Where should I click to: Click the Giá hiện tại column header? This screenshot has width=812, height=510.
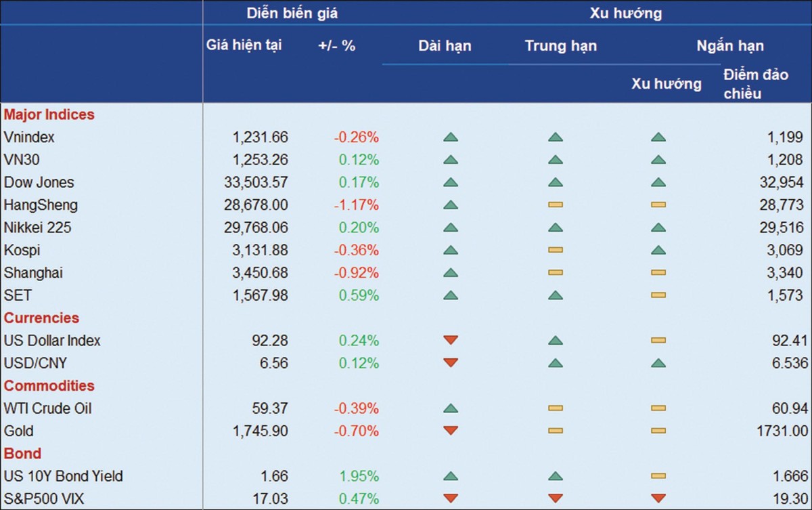coord(244,45)
